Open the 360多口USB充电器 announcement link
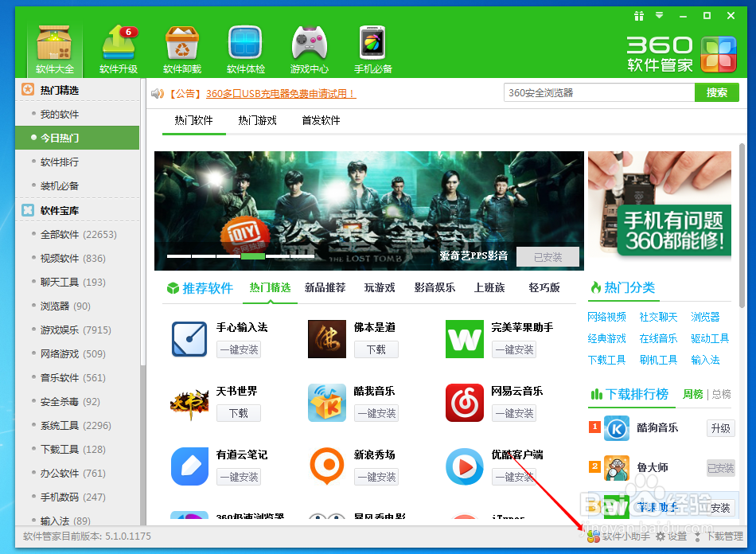The height and width of the screenshot is (554, 756). click(281, 94)
